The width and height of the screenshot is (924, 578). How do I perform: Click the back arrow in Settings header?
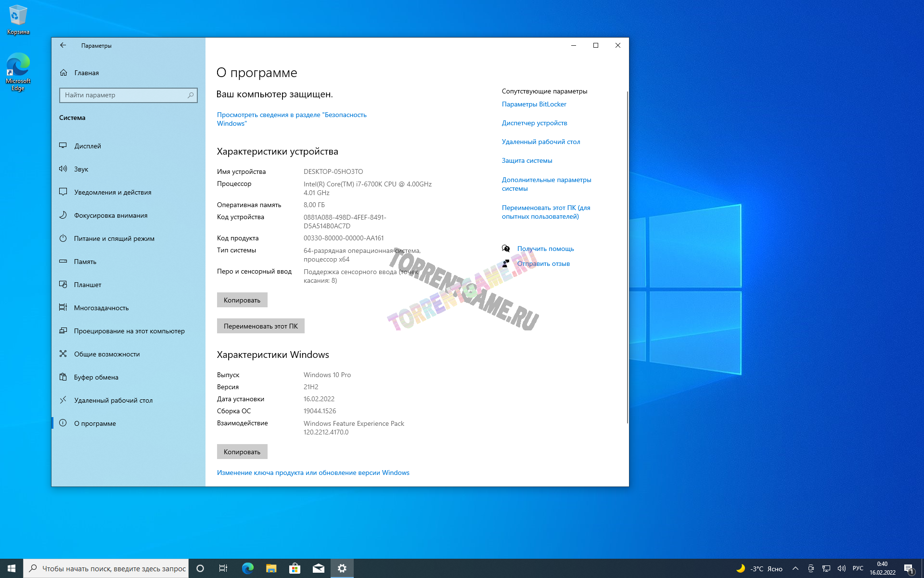pyautogui.click(x=63, y=45)
